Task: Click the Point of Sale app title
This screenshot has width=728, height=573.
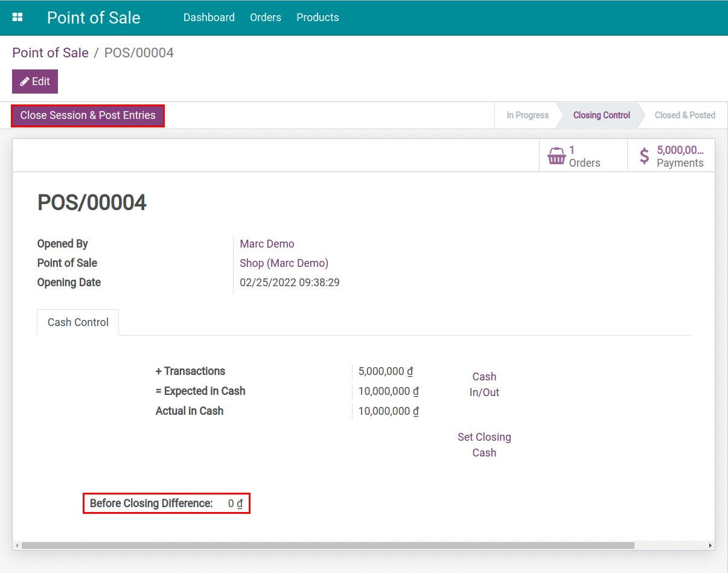Action: (x=94, y=18)
